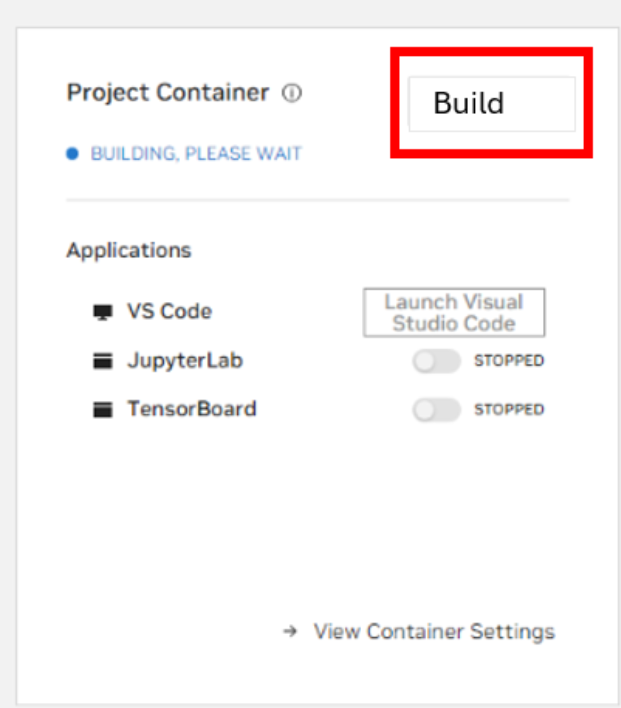Click the blue building status dot
This screenshot has height=708, width=621.
72,154
